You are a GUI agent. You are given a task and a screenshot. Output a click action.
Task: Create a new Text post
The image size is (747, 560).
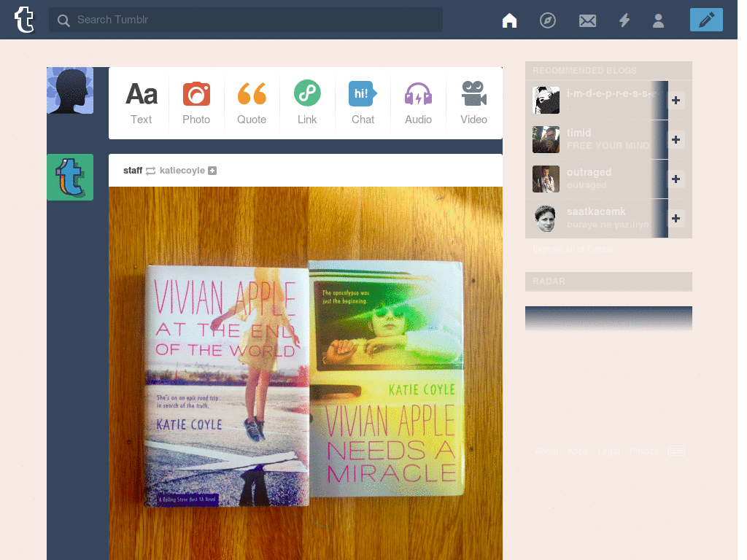[141, 103]
